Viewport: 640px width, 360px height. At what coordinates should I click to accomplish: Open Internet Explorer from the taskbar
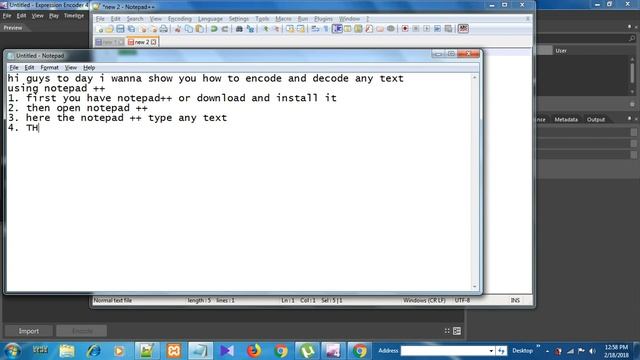(93, 351)
